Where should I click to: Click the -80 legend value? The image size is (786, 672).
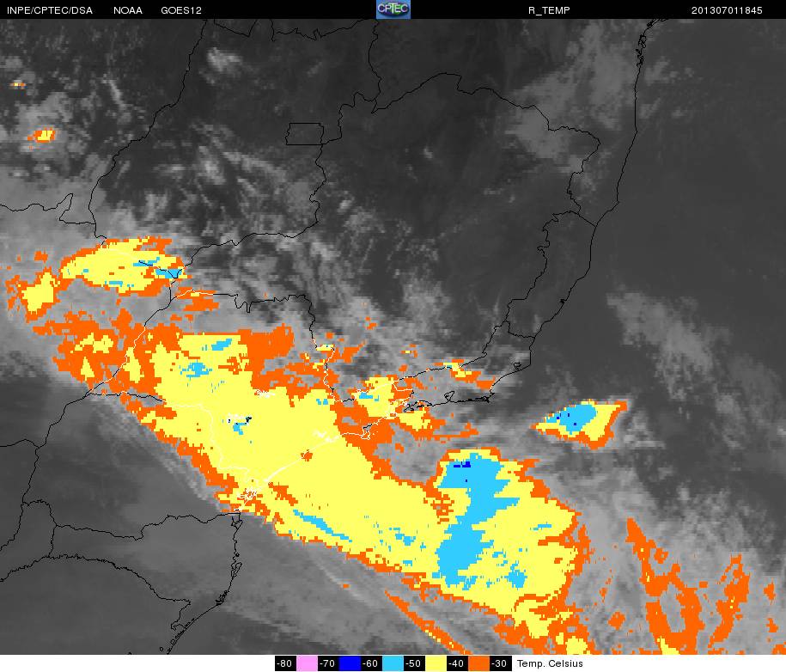click(x=285, y=663)
